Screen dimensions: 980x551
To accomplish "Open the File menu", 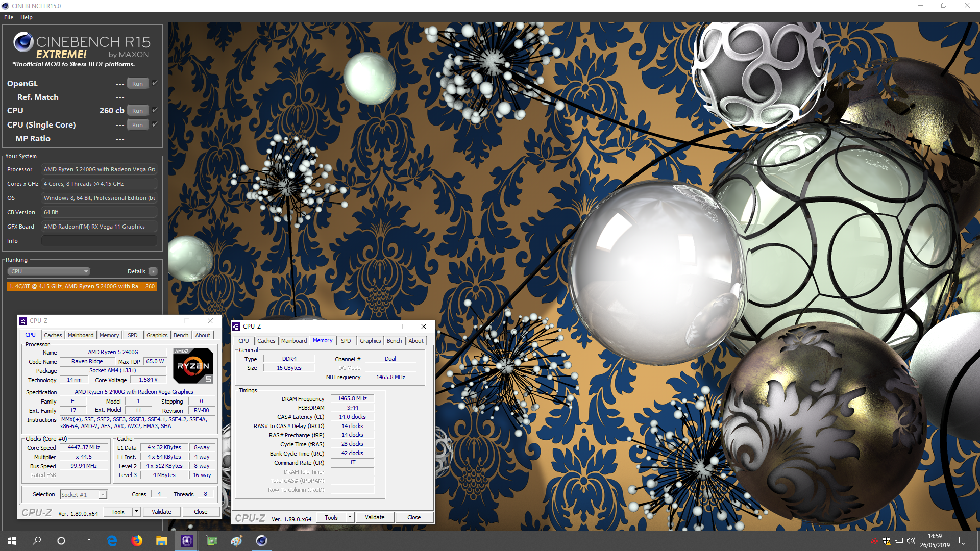I will [9, 17].
